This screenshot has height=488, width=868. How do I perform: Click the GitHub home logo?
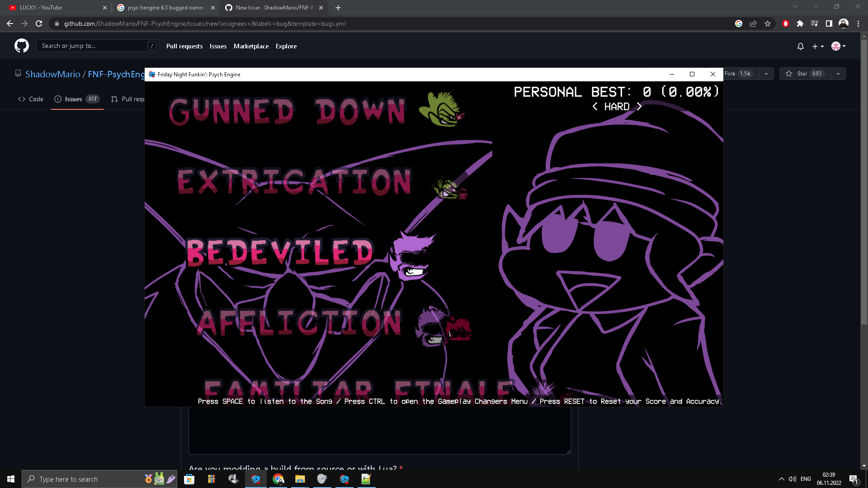coord(21,46)
